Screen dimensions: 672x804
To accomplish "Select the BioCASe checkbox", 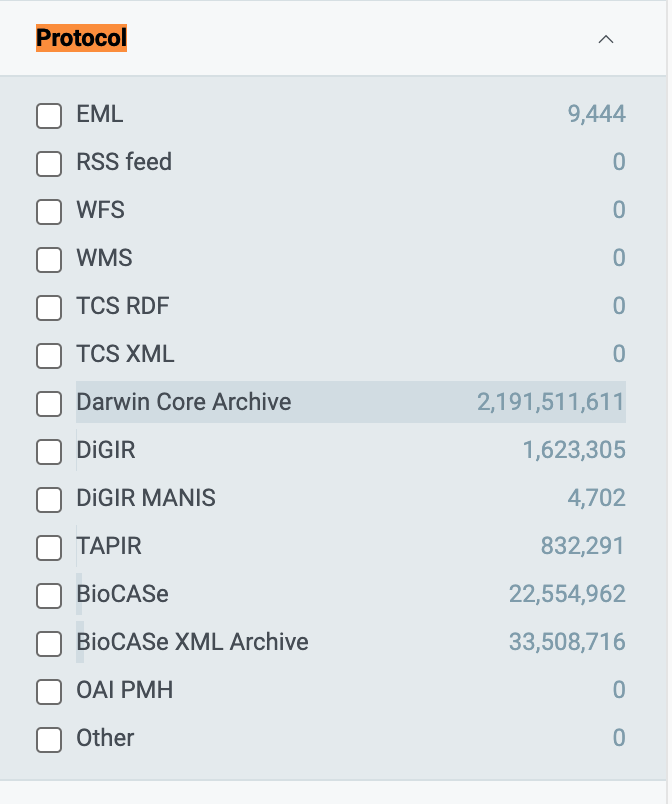I will click(48, 595).
